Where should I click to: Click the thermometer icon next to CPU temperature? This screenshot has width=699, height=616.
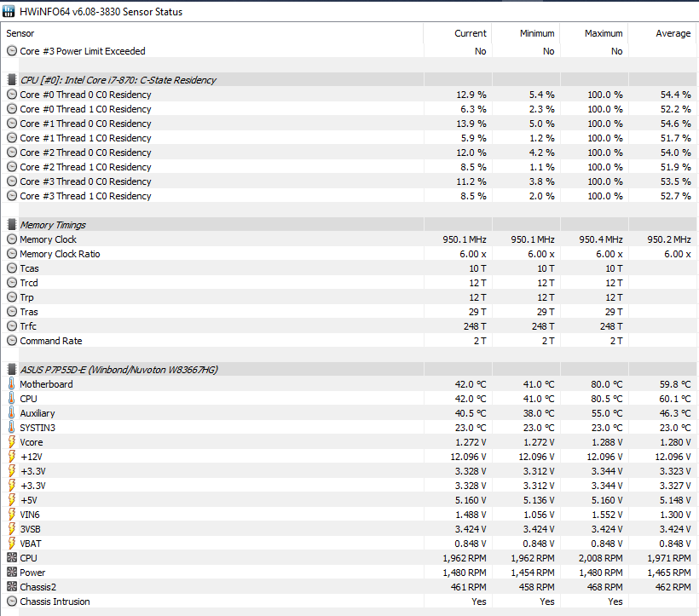[x=12, y=399]
